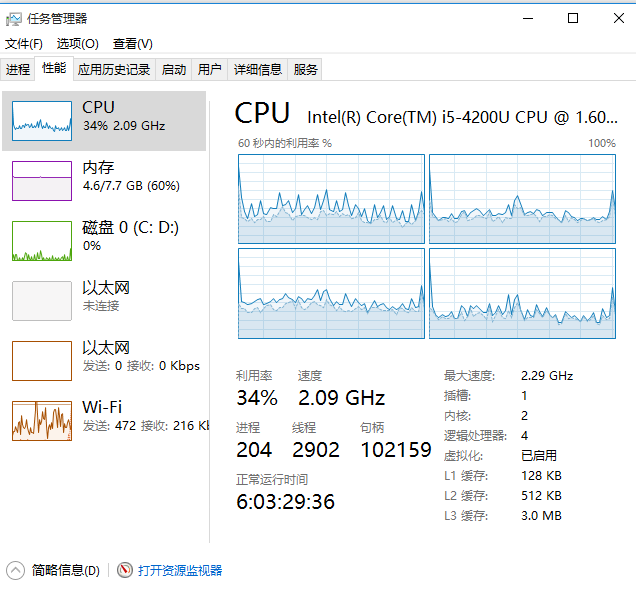The width and height of the screenshot is (636, 594).
Task: Switch to the 详细信息 tab
Action: point(258,69)
